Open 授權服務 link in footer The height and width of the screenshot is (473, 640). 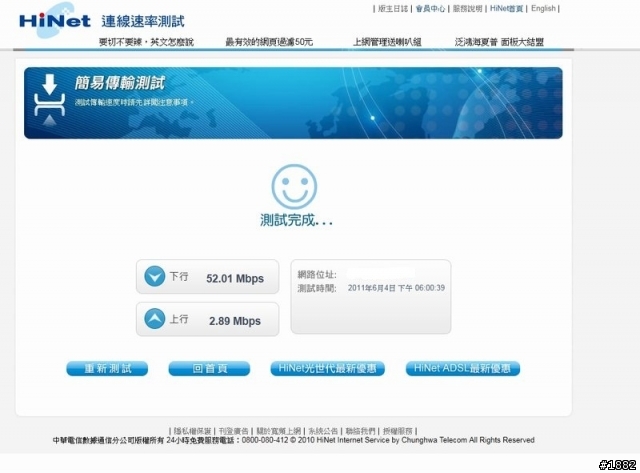click(398, 431)
